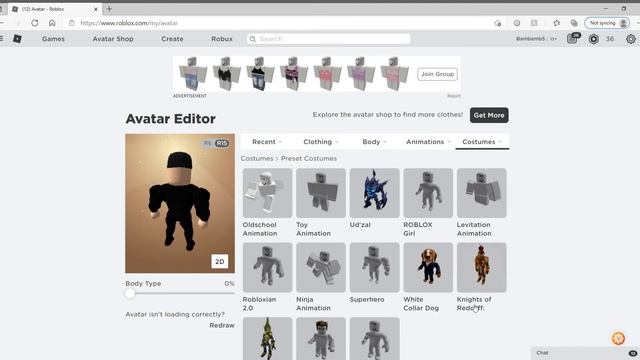Screen dimensions: 640x360
Task: Switch avatar rig to R15
Action: pos(222,143)
